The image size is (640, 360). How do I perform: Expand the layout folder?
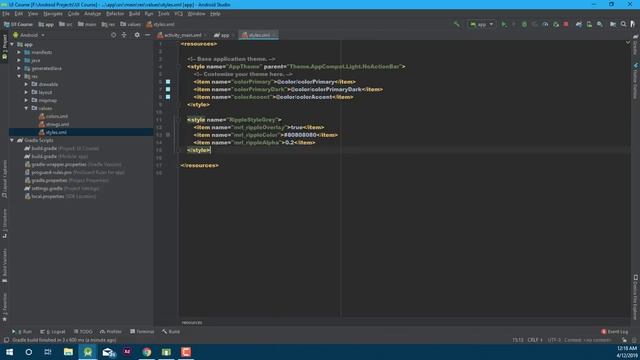(x=27, y=92)
